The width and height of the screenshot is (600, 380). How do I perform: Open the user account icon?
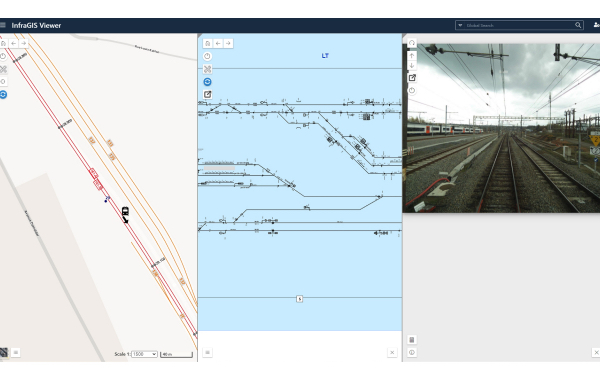(x=597, y=25)
